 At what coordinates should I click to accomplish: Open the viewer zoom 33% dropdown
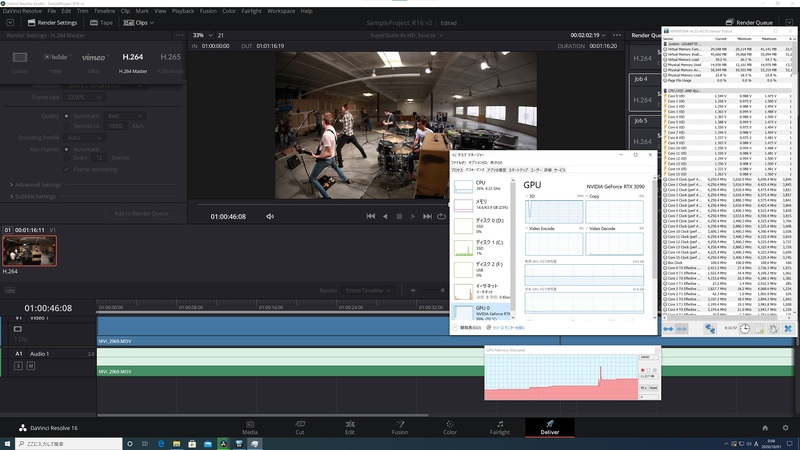point(203,35)
